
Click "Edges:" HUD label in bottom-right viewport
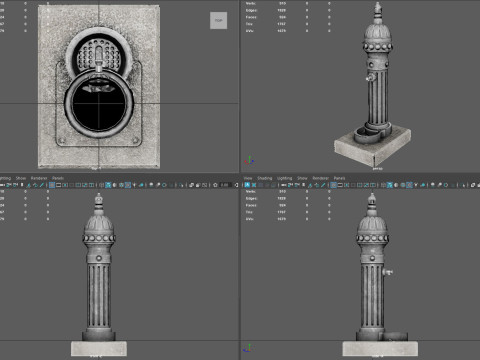tap(251, 198)
